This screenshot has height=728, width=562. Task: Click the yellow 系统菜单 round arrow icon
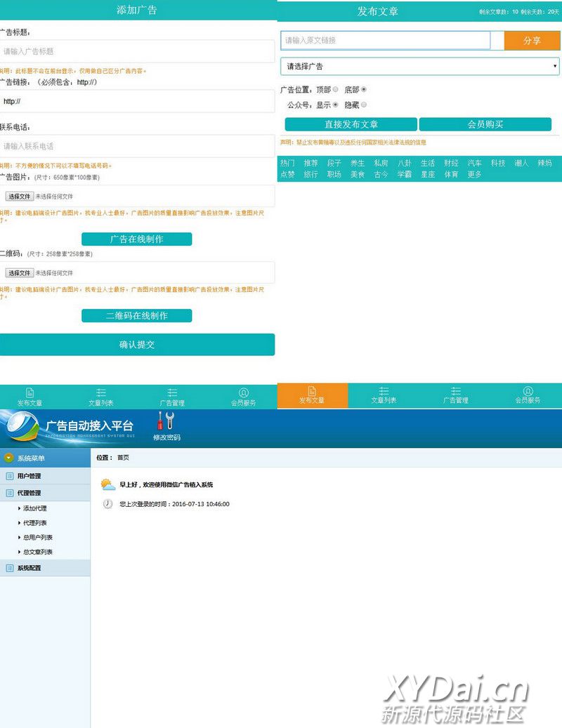tap(8, 458)
